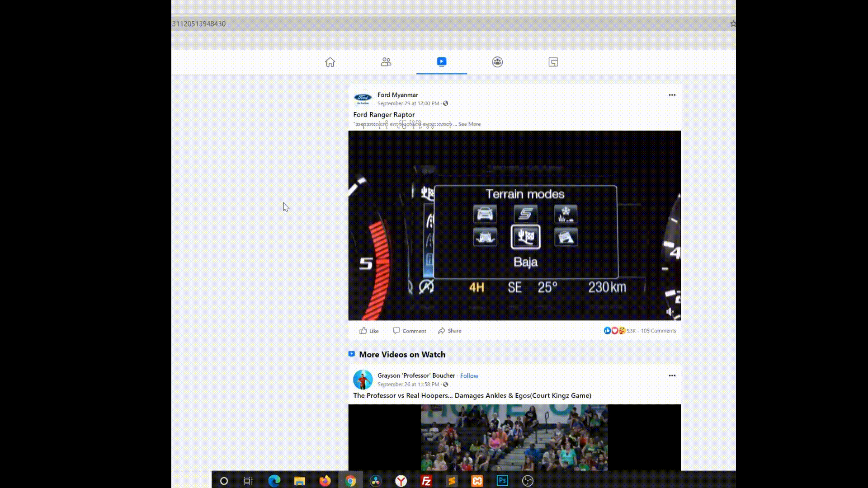Open DaVinci Resolve from taskbar
The height and width of the screenshot is (488, 868).
[376, 481]
